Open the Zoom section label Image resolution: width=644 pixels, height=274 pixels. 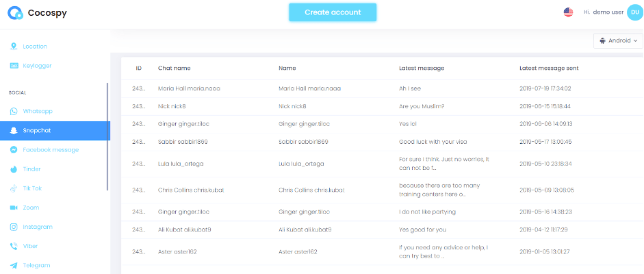(31, 208)
